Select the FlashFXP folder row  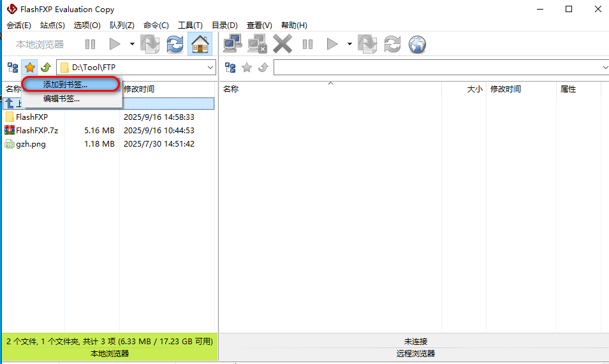(109, 117)
